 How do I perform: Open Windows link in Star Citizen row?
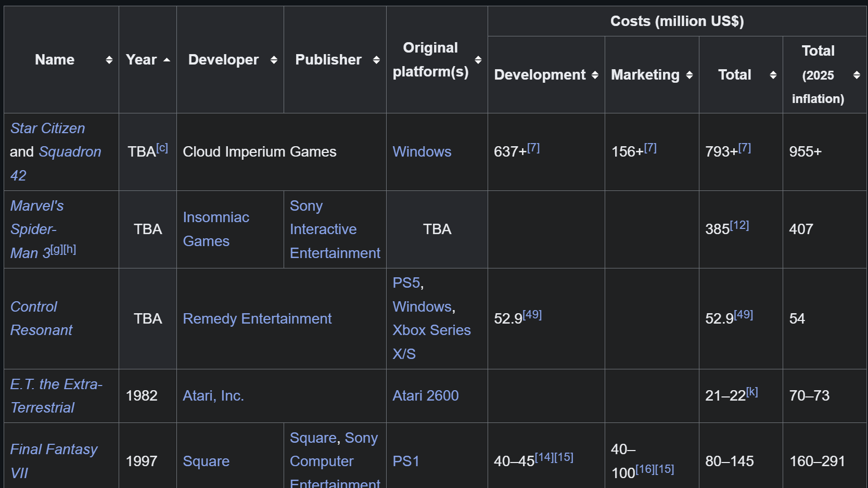(422, 152)
